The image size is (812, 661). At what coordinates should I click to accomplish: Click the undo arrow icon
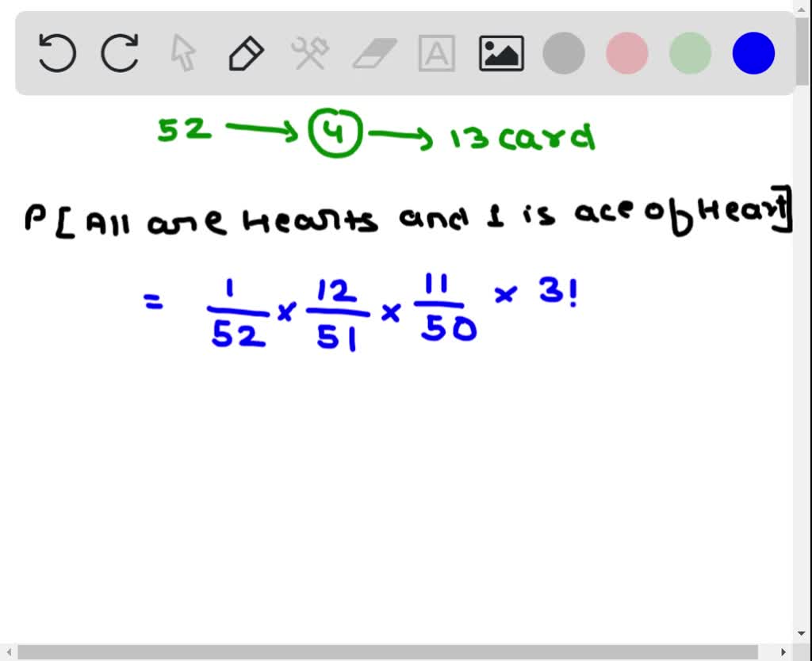pyautogui.click(x=57, y=53)
